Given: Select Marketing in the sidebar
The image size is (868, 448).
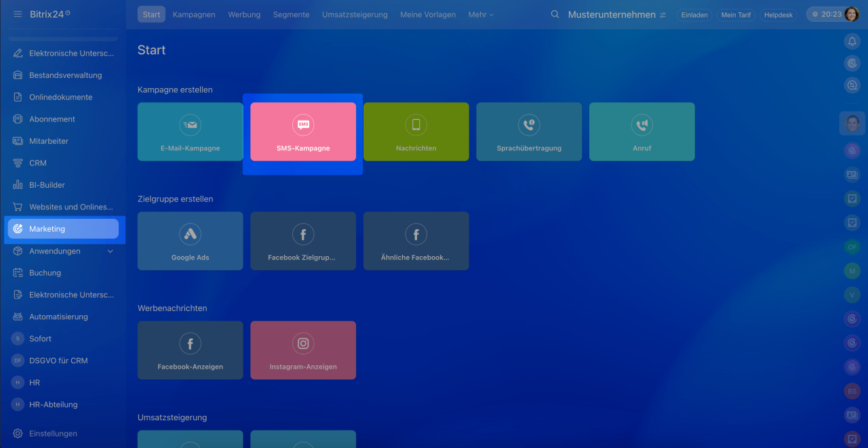Looking at the screenshot, I should click(x=63, y=229).
